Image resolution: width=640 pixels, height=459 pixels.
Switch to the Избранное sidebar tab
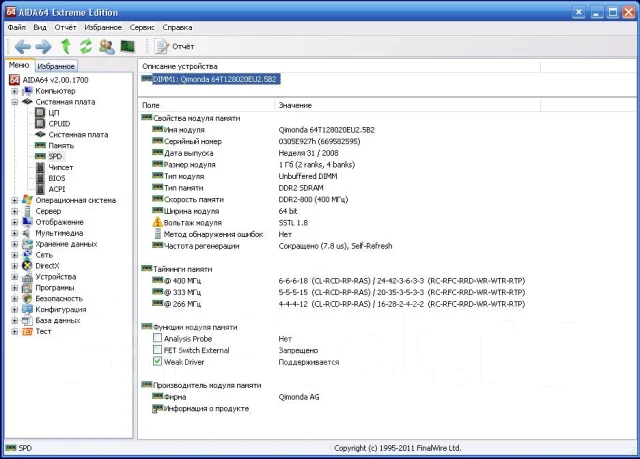tap(56, 66)
